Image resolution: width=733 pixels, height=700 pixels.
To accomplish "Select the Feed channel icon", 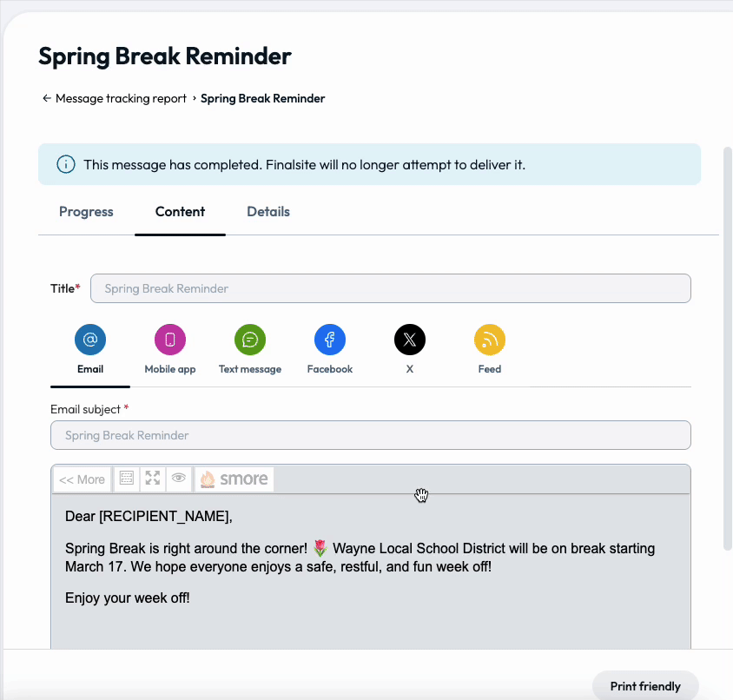I will (x=490, y=340).
